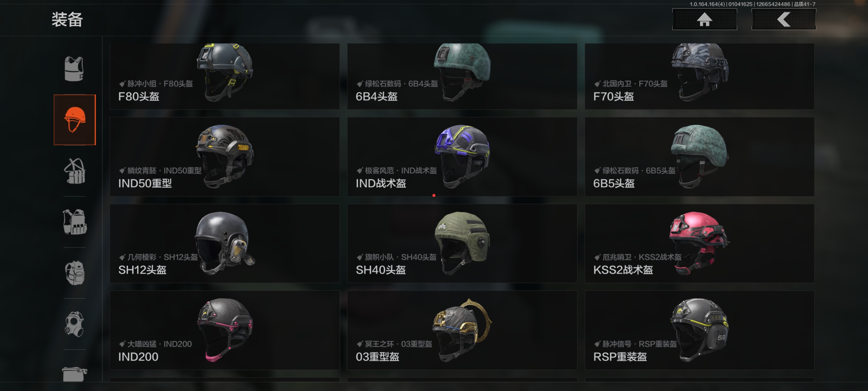Select the purple IND战术盔 helmet

462,156
